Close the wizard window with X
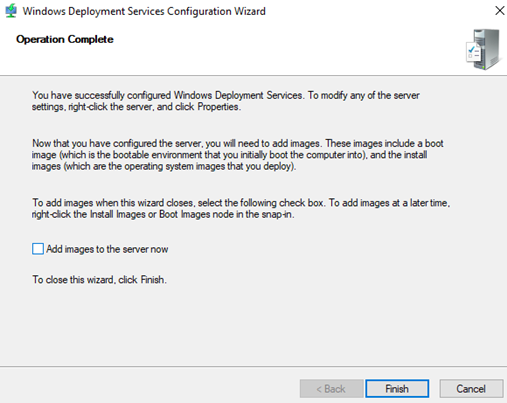Screen dimensions: 507x403 (499, 11)
